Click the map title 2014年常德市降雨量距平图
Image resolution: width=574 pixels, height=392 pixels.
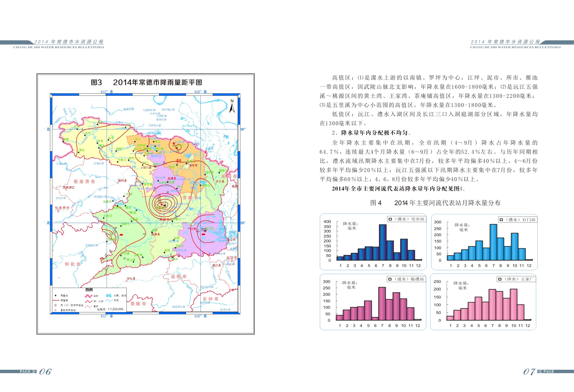[157, 82]
